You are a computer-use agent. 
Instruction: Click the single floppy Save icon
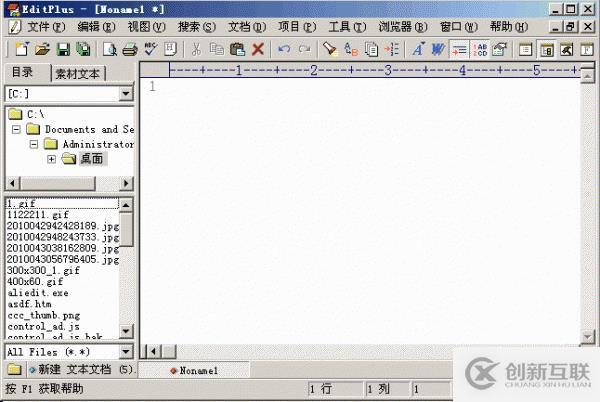pyautogui.click(x=63, y=49)
